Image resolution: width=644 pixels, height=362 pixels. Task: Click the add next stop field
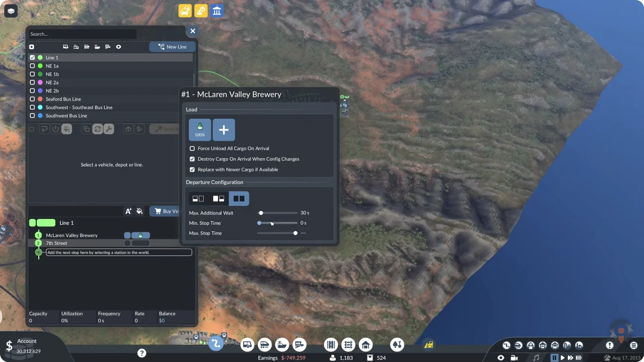[119, 253]
